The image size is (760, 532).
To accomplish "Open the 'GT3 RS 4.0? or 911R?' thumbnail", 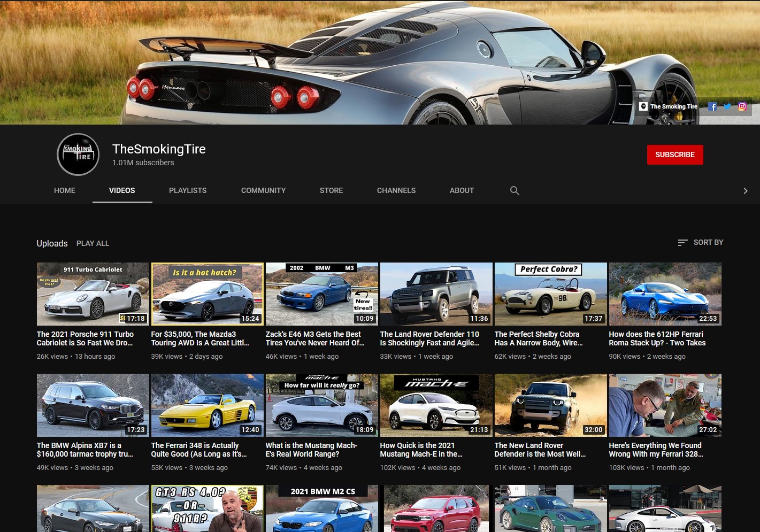I will click(207, 508).
